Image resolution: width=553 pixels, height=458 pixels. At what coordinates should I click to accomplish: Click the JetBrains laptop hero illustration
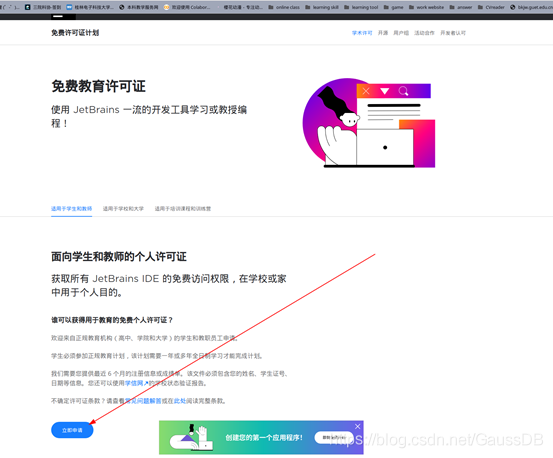pyautogui.click(x=369, y=123)
